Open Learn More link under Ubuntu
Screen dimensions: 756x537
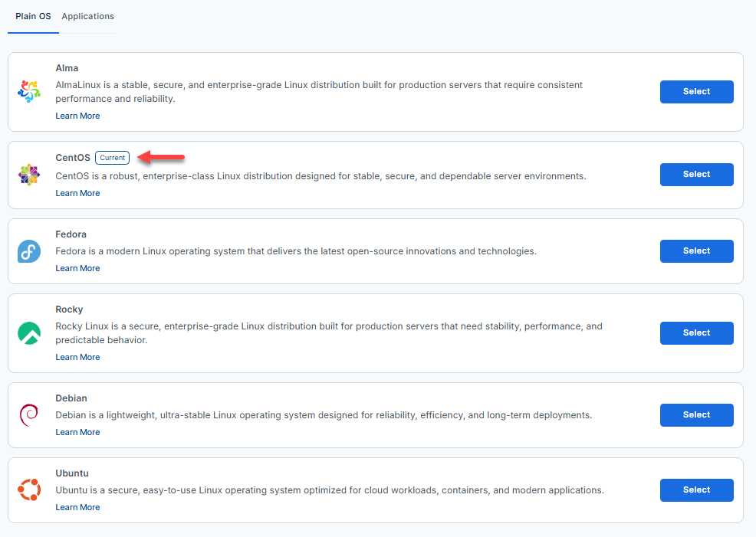77,507
